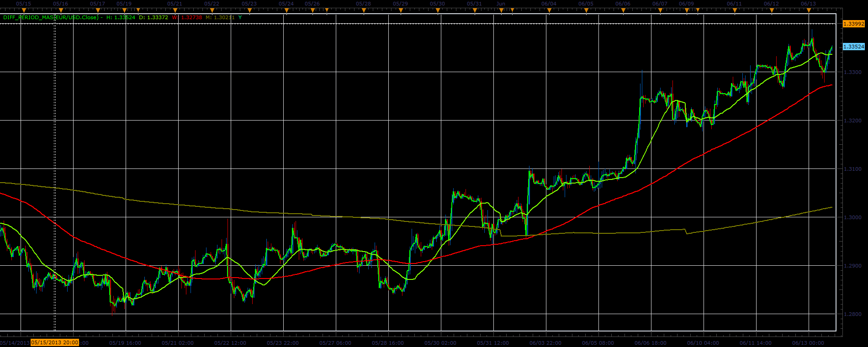This screenshot has width=868, height=347.
Task: Click the 05/31 12:00 bottom axis label
Action: (x=493, y=343)
